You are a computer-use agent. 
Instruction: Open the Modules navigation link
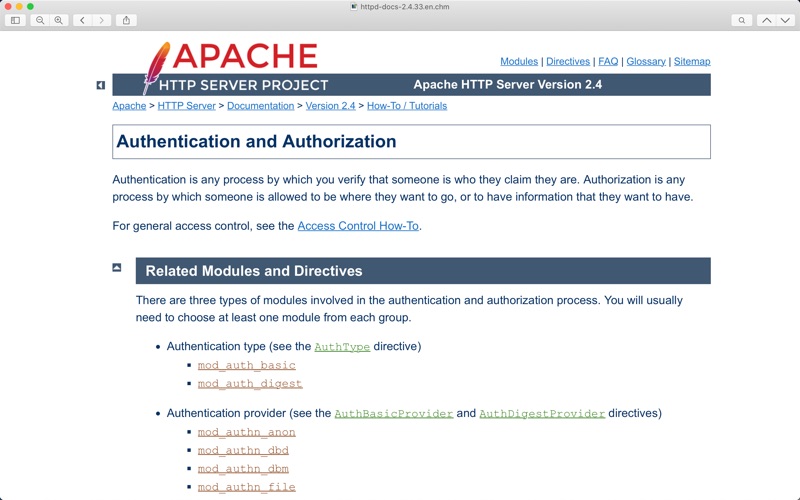tap(519, 61)
